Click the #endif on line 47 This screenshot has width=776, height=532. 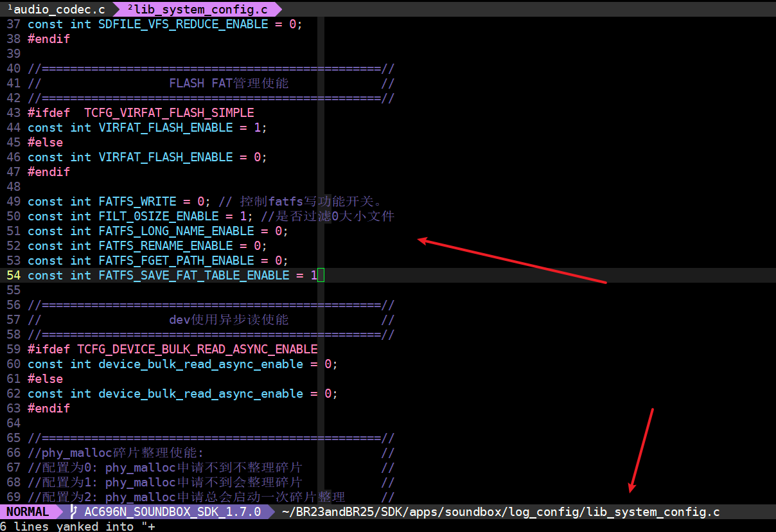tap(49, 172)
